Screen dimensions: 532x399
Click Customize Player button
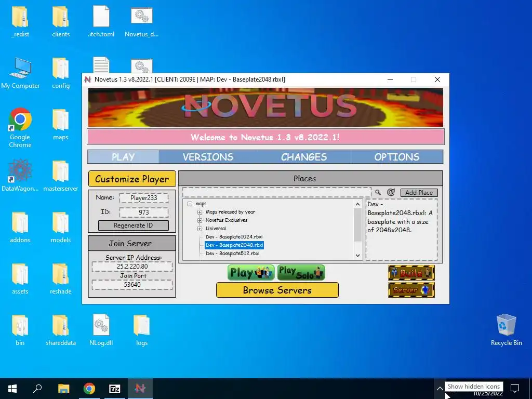coord(132,179)
